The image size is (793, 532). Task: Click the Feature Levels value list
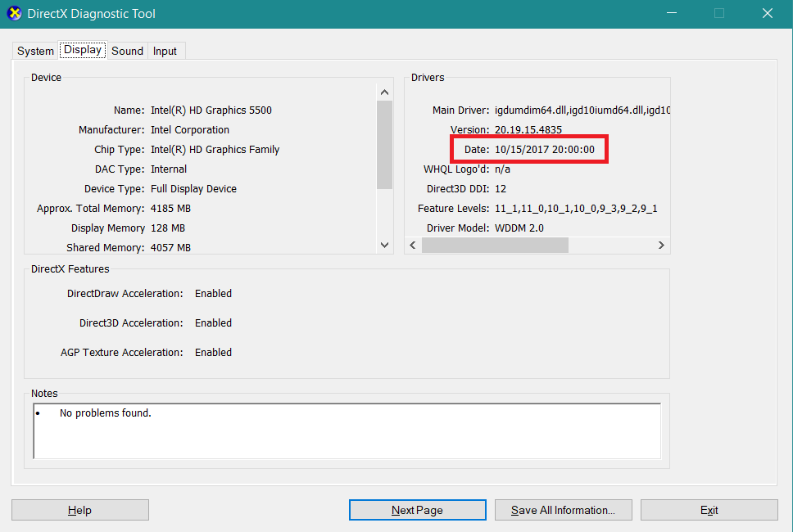tap(576, 209)
